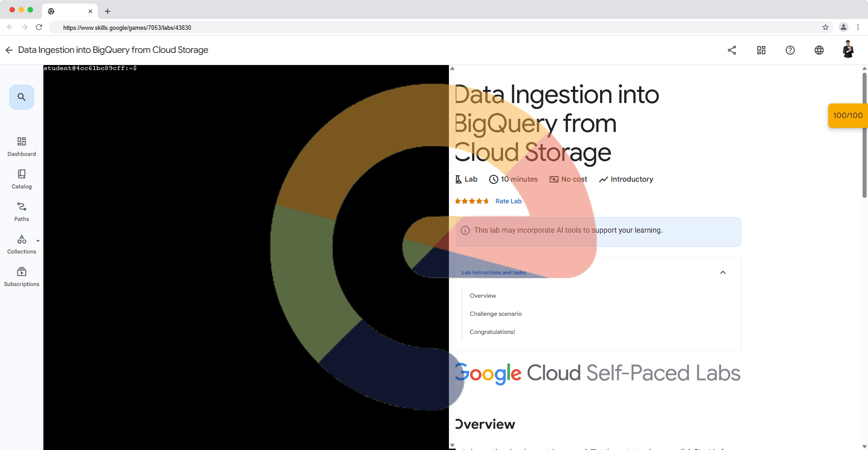Jump to the Overview section
The image size is (868, 450).
tap(483, 295)
